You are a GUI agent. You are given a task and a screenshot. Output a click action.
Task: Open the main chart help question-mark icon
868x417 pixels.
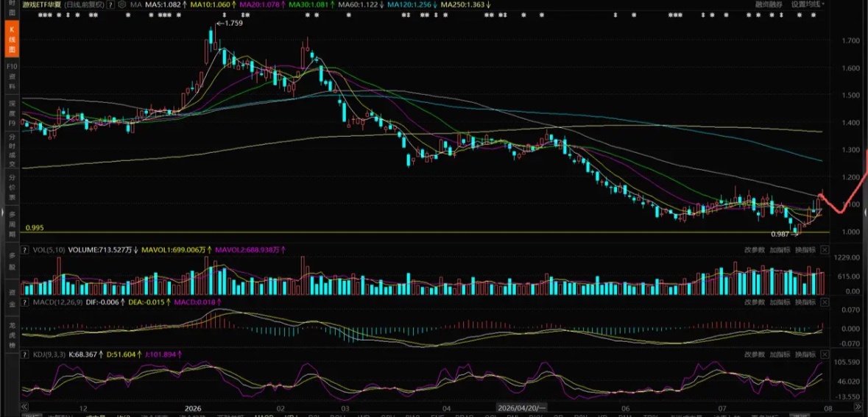(111, 4)
